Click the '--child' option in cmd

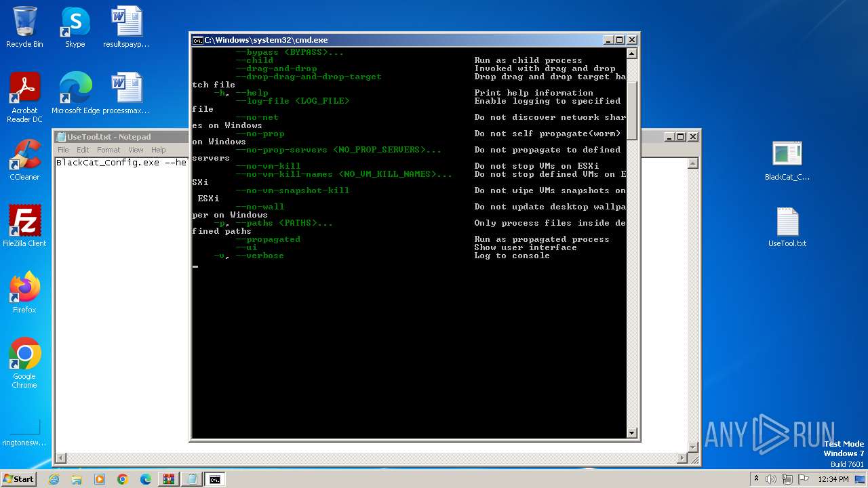coord(254,60)
